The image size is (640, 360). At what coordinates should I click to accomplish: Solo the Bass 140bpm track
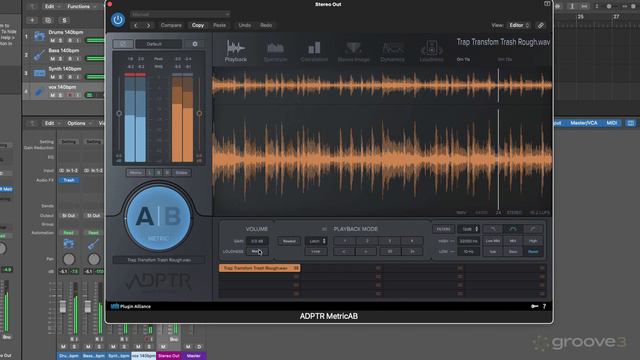(60, 59)
